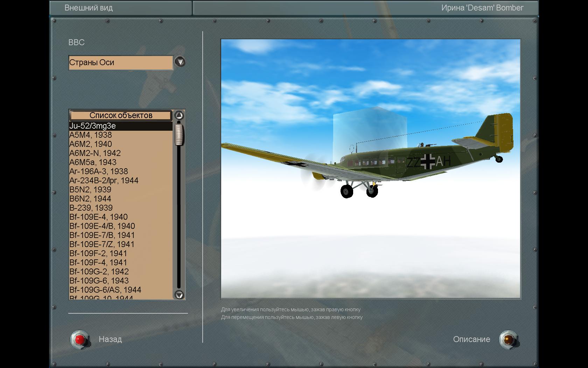The width and height of the screenshot is (588, 368).
Task: Select Bf-109E-4/B, 1940 in the list
Action: [x=121, y=226]
